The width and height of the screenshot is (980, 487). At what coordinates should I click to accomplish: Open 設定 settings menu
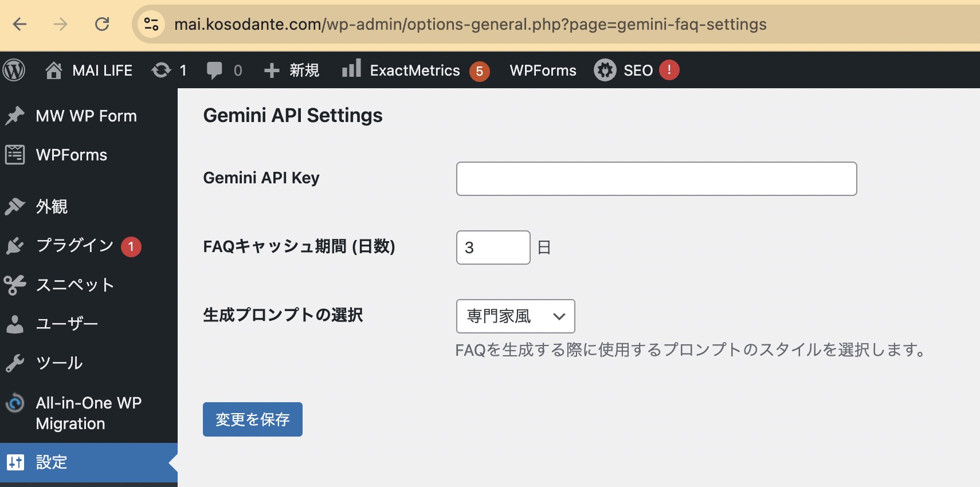tap(52, 462)
